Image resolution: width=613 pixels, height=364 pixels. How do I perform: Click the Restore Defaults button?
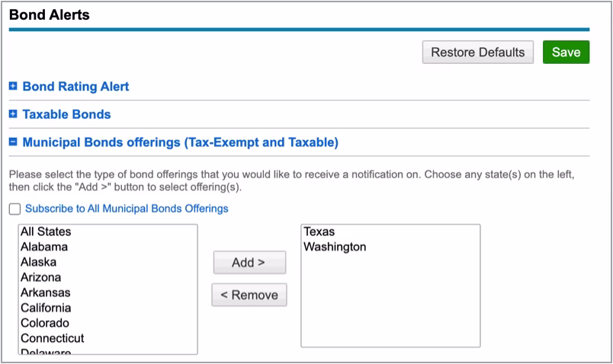tap(477, 53)
